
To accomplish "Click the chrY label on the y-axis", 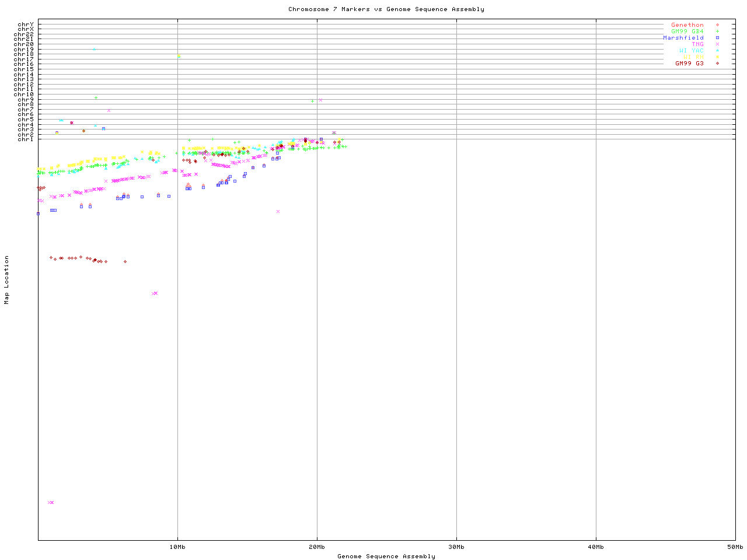I will coord(26,24).
